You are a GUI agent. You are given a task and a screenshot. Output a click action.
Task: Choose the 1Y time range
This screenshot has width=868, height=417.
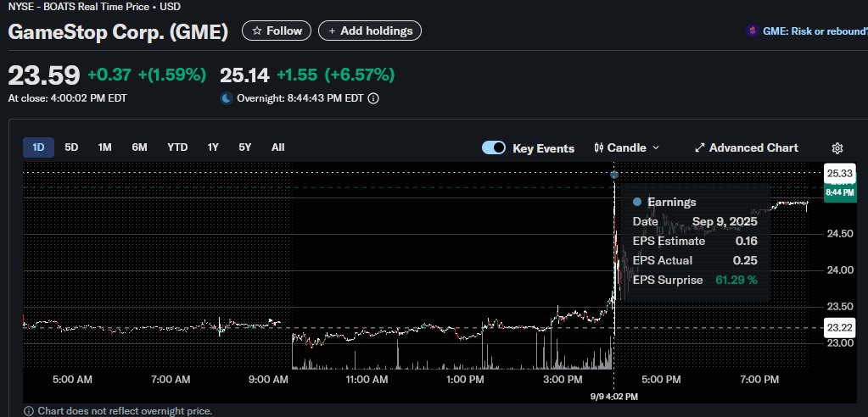pos(213,147)
